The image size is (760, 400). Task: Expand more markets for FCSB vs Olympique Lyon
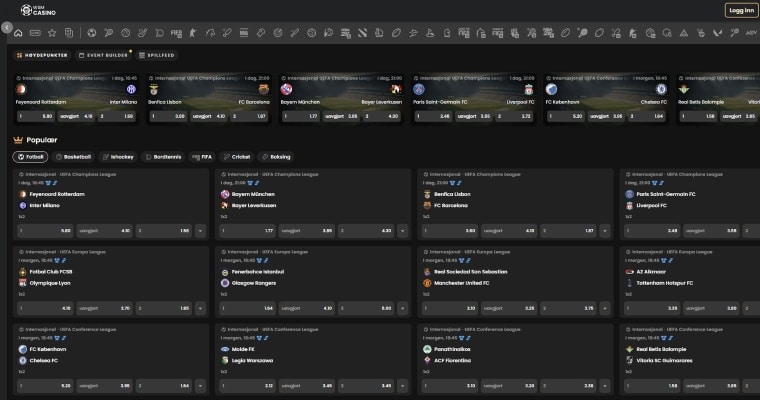pyautogui.click(x=201, y=308)
